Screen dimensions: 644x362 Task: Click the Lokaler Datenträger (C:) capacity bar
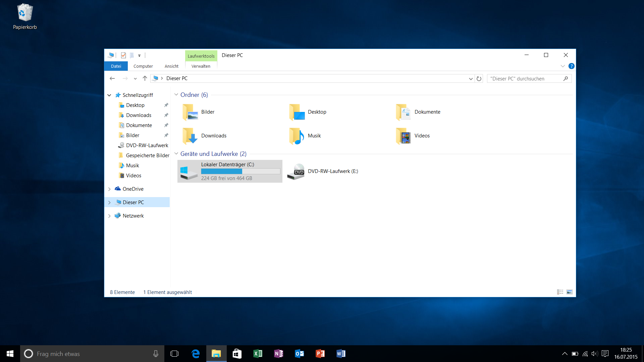click(240, 171)
